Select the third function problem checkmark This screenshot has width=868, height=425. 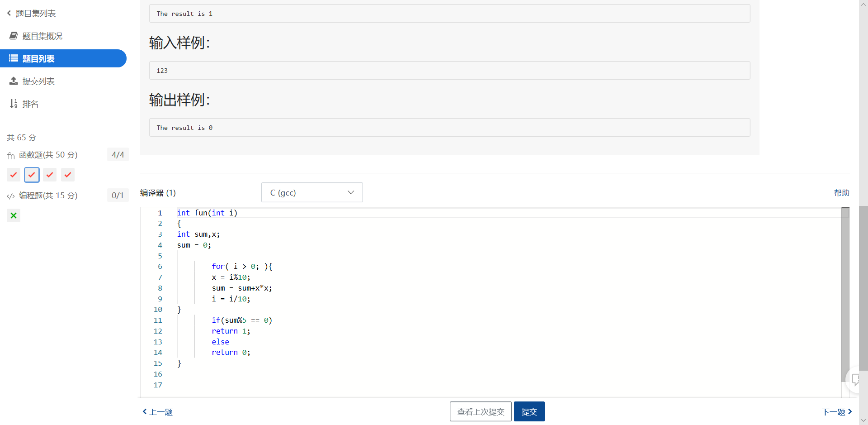pyautogui.click(x=50, y=175)
